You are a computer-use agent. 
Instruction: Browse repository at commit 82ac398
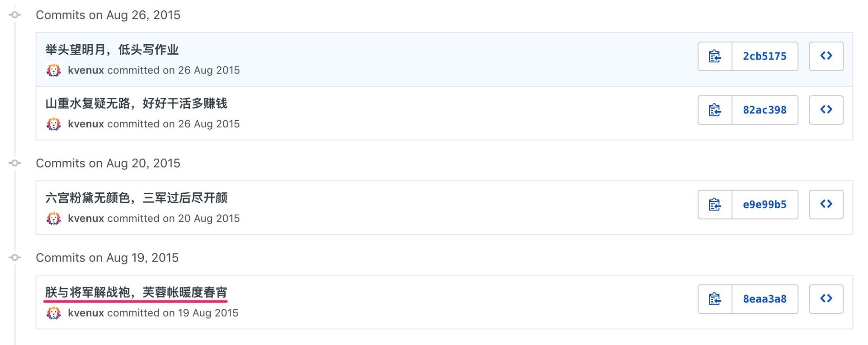pyautogui.click(x=826, y=110)
